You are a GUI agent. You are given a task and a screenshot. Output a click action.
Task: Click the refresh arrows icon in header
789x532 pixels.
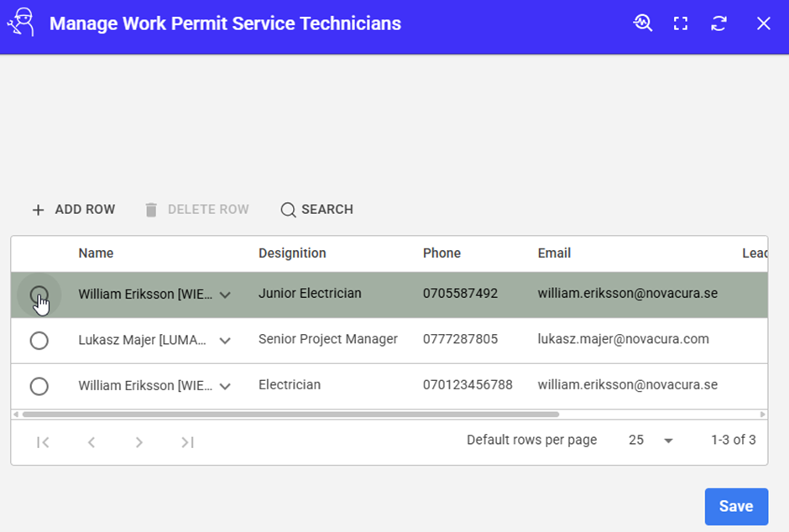click(718, 23)
